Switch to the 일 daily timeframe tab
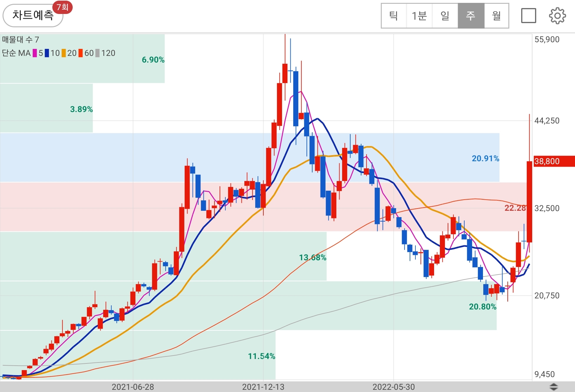575x392 pixels. tap(445, 16)
